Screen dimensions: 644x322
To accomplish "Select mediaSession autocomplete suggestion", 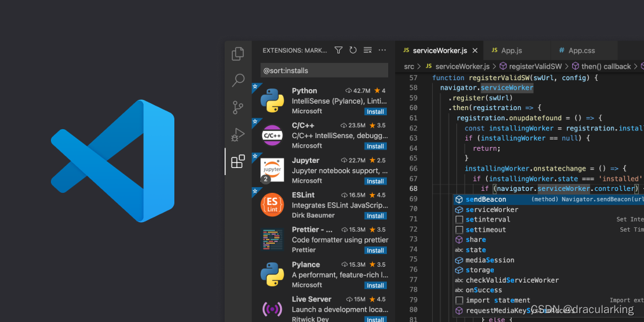I will 549,260.
